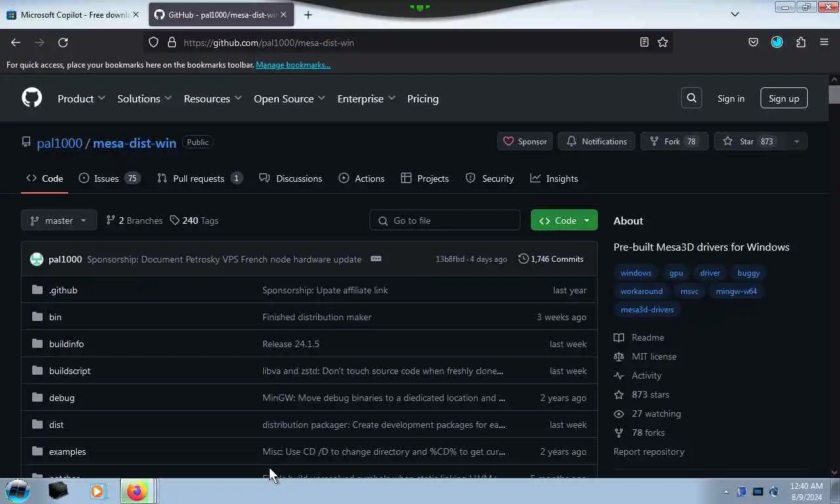This screenshot has width=840, height=504.
Task: Open the Discussions tab
Action: coord(291,178)
